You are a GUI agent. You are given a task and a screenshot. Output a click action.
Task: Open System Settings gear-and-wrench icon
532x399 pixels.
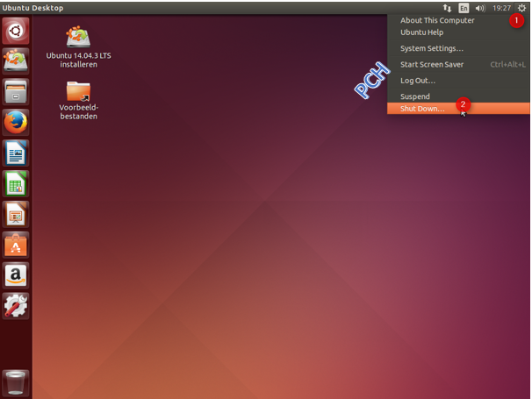click(x=16, y=306)
